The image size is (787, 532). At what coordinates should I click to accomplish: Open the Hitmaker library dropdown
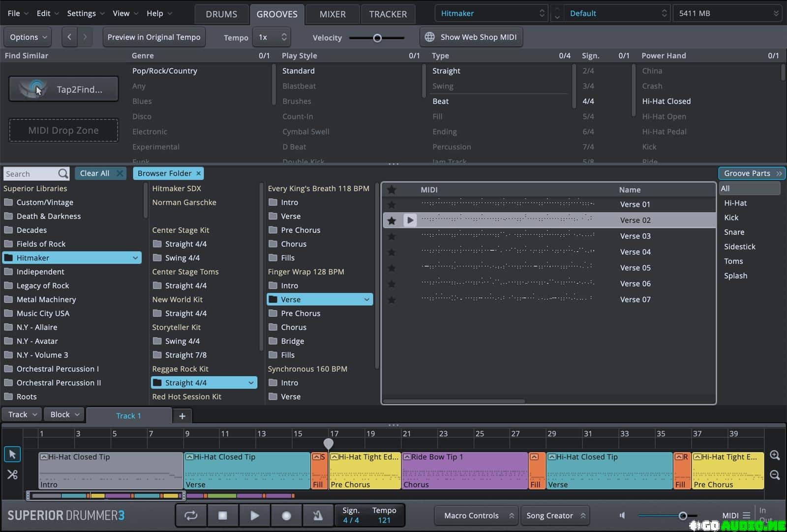[492, 13]
